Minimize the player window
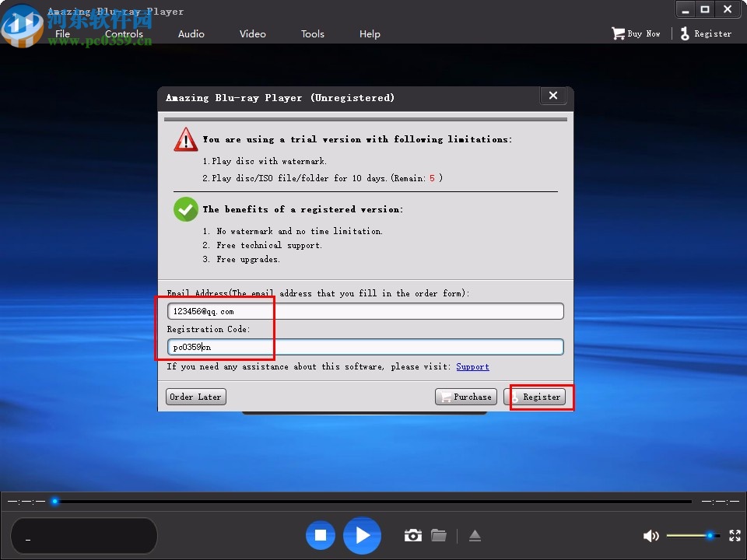 click(x=686, y=9)
